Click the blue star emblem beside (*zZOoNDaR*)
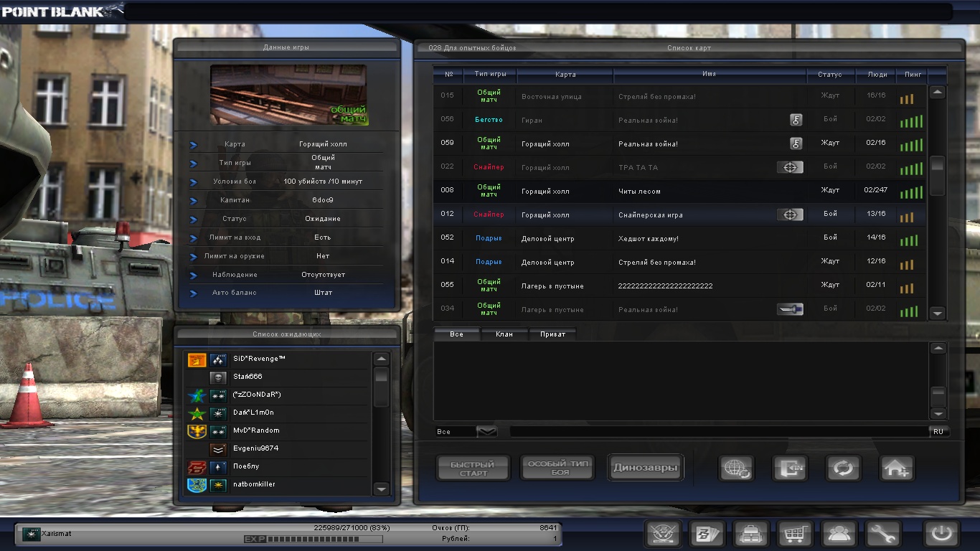The width and height of the screenshot is (980, 551). tap(197, 395)
